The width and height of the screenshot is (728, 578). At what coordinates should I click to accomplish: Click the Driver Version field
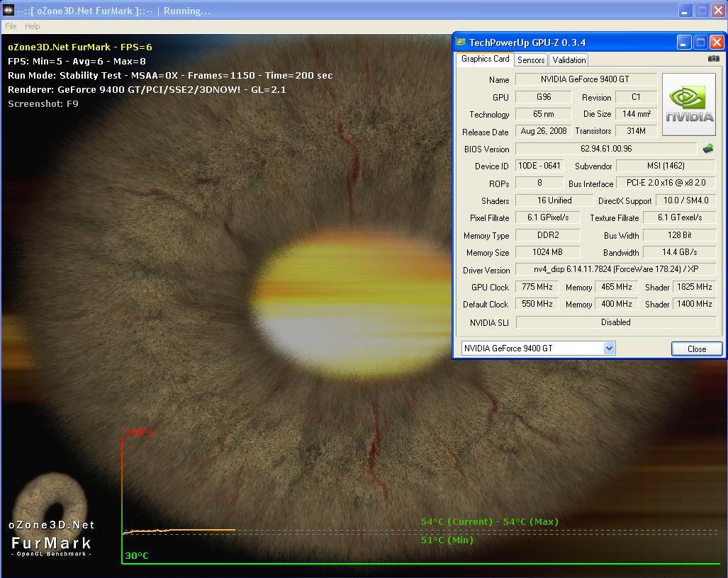click(615, 269)
